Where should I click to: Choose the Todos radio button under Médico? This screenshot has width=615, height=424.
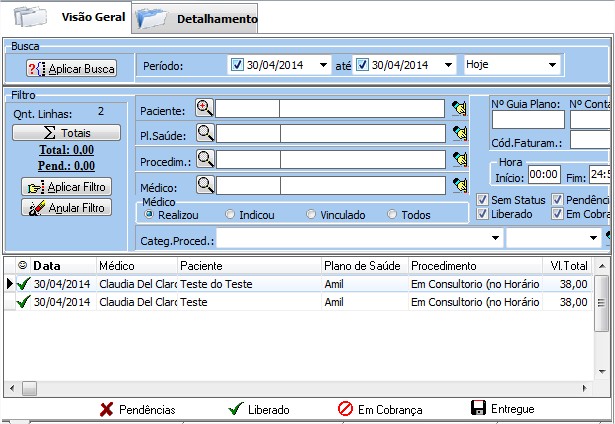(x=393, y=214)
